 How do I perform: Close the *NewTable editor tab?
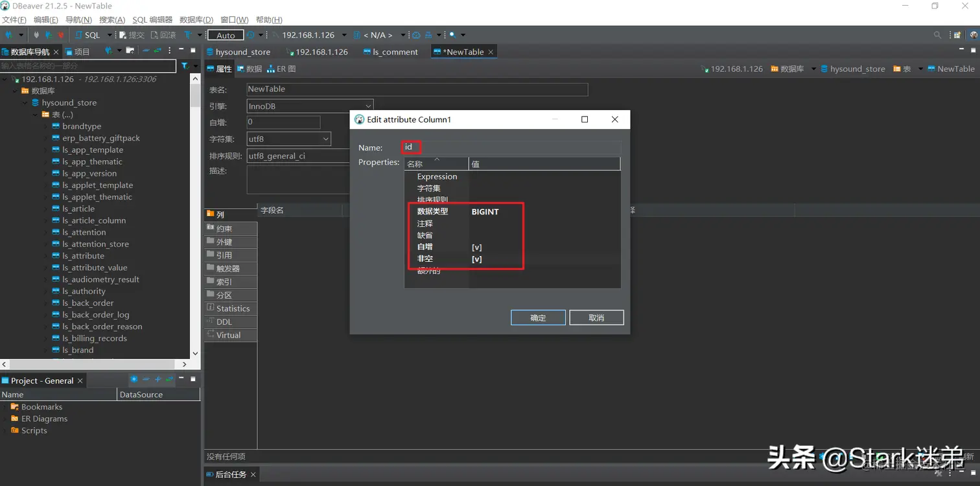[491, 52]
